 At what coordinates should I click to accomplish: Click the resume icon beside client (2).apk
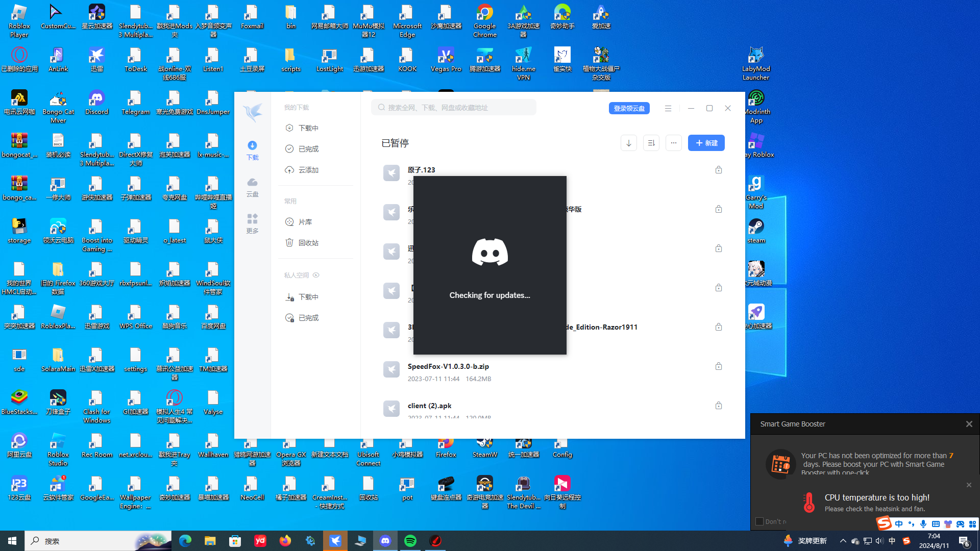click(391, 409)
